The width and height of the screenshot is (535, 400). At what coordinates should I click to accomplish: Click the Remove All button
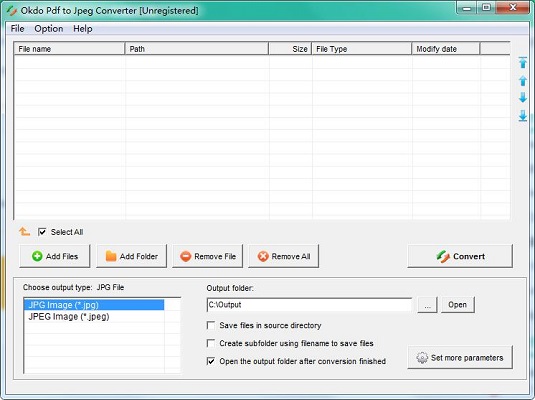coord(284,256)
